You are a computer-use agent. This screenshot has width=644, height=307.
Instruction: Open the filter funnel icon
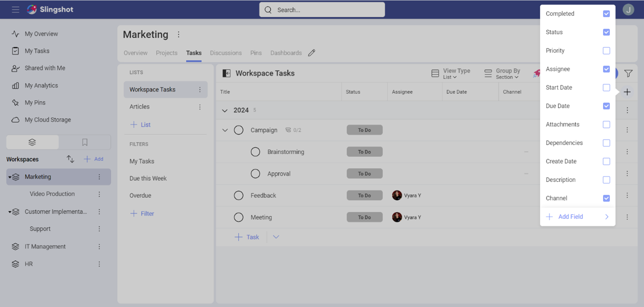coord(628,73)
